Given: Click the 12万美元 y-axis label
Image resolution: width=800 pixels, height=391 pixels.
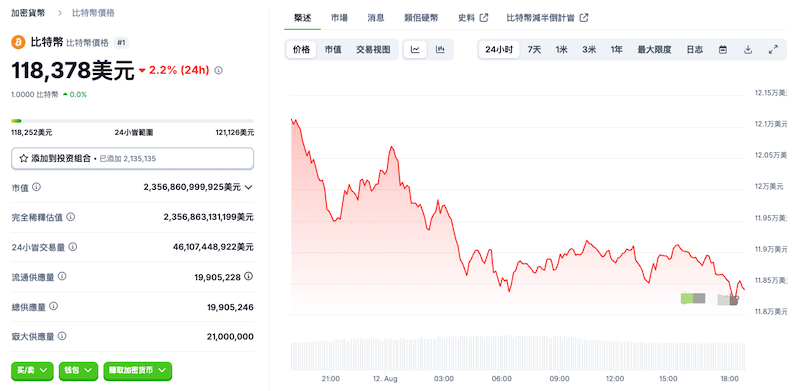Looking at the screenshot, I should click(x=769, y=187).
